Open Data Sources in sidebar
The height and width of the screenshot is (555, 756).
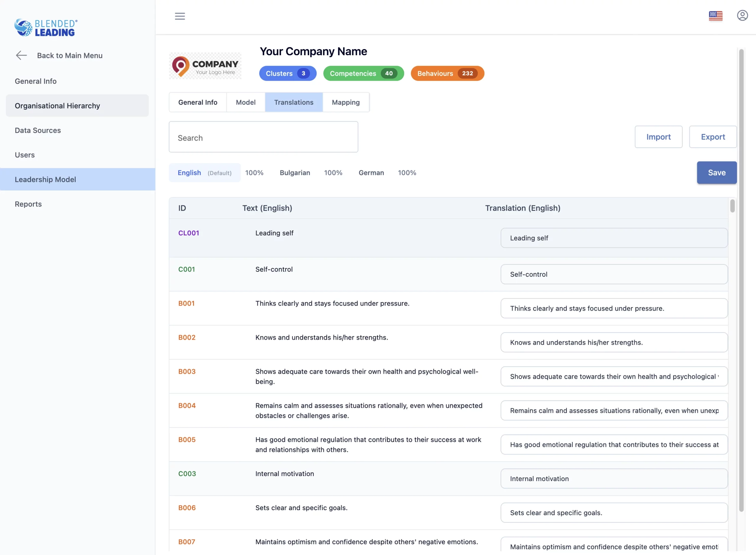pos(38,130)
